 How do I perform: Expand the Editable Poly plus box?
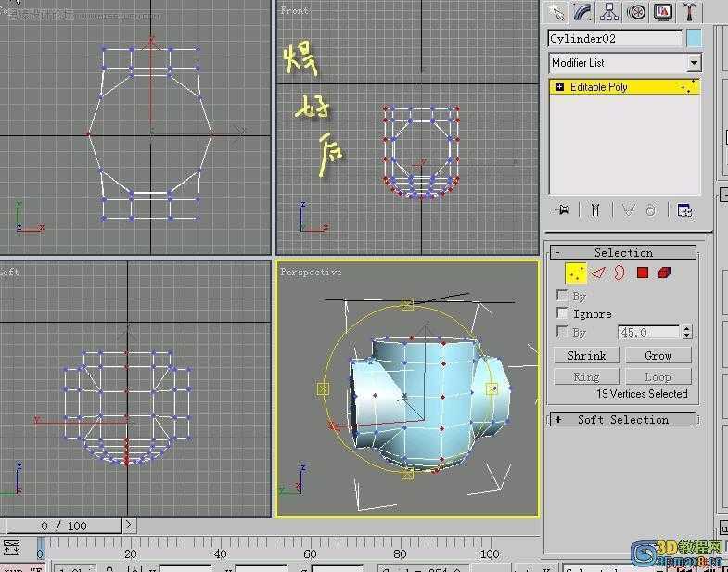coord(560,87)
